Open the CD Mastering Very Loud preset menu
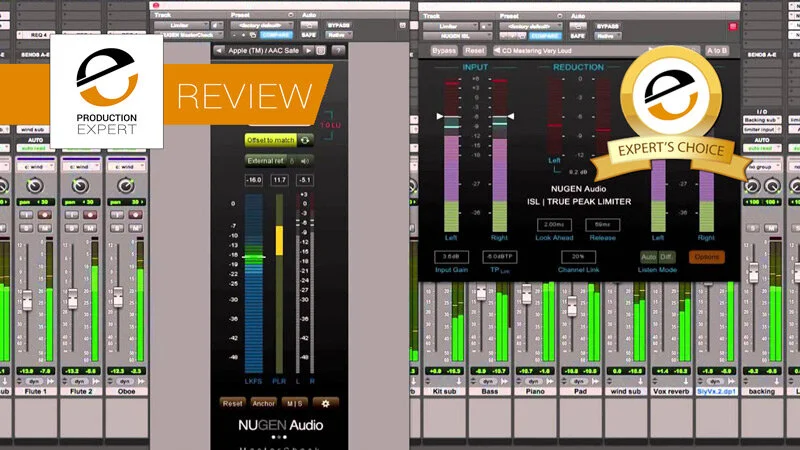 click(537, 51)
